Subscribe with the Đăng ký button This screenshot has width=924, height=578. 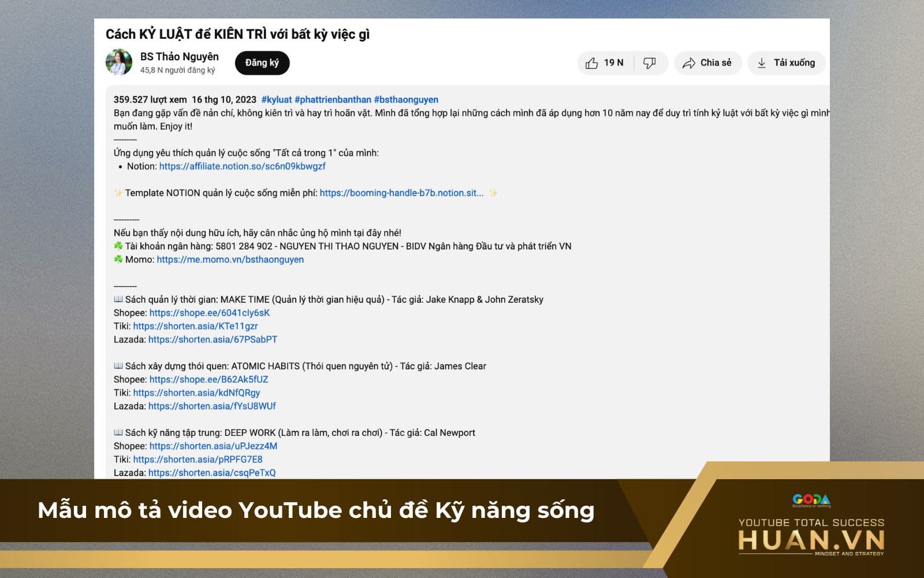tap(262, 63)
